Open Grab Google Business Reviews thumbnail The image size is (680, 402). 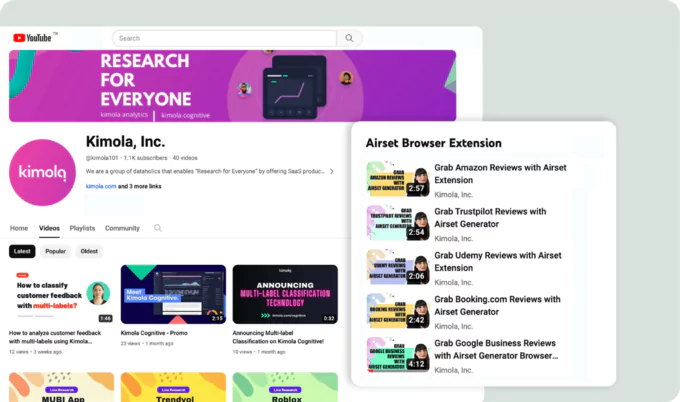pos(398,355)
